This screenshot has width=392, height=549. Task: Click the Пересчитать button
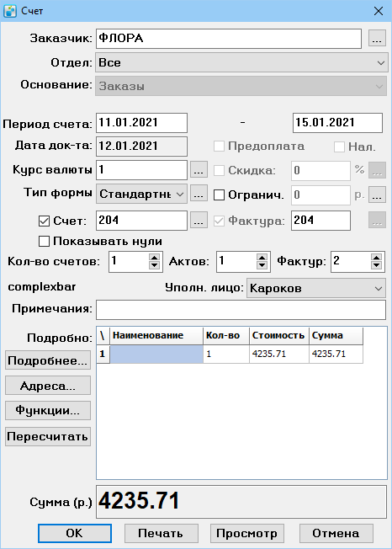pyautogui.click(x=48, y=437)
